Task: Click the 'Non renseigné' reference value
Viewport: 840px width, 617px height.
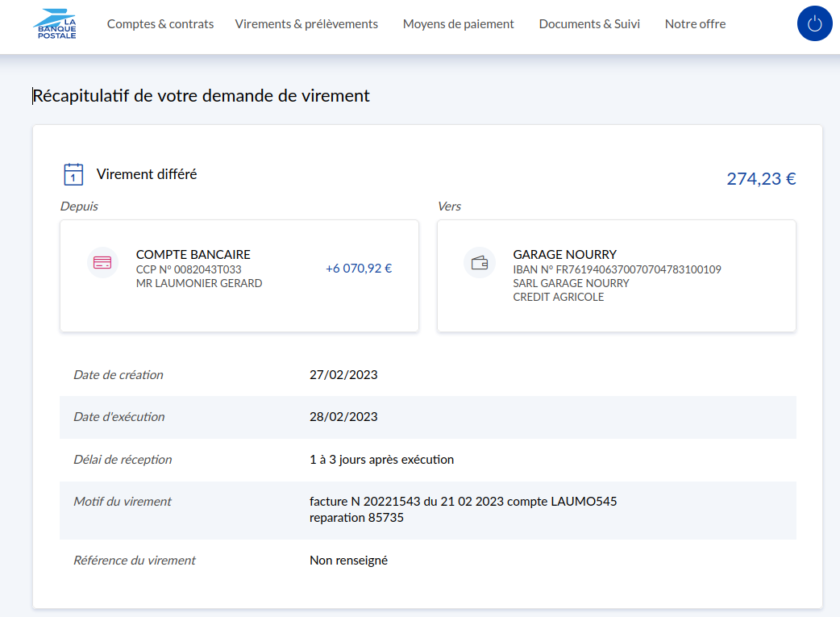Action: point(348,561)
